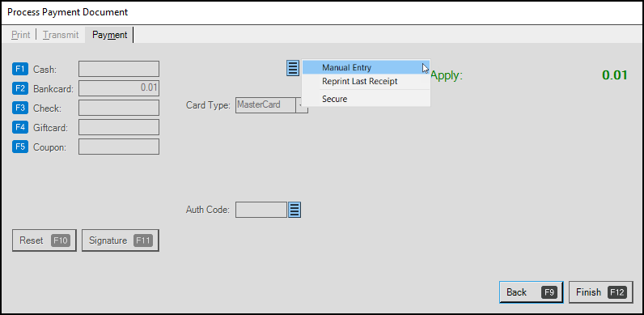Click into the Coupon amount field
The image size is (644, 315).
[x=119, y=147]
